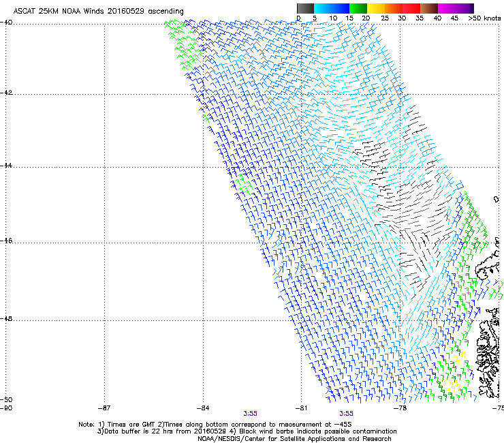Click the right purple '3:55' time stamp
The height and width of the screenshot is (443, 504).
click(346, 414)
